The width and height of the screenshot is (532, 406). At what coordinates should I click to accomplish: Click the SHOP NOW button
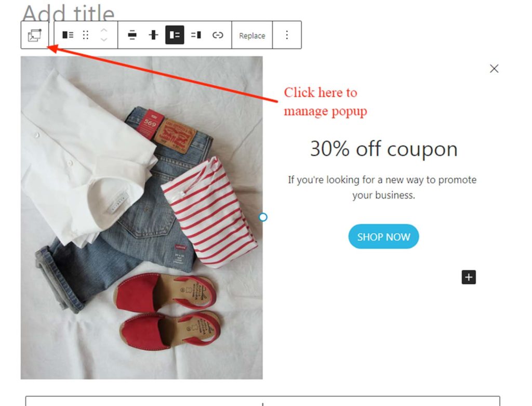[x=383, y=237]
